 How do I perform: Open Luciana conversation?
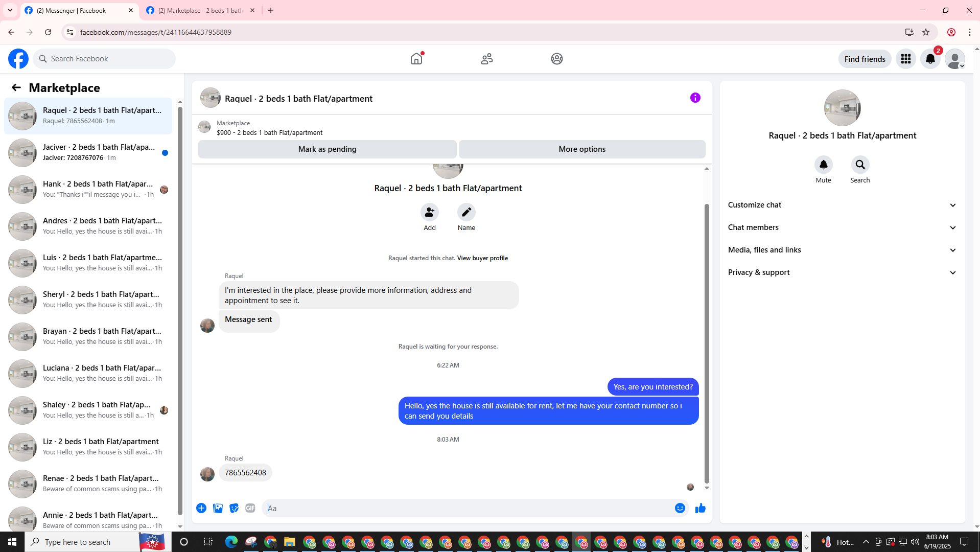(x=88, y=373)
